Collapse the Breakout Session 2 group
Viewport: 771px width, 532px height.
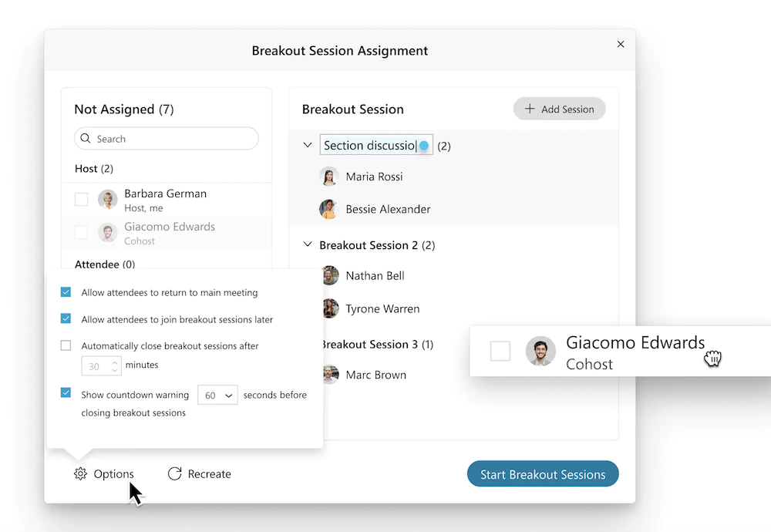coord(308,245)
